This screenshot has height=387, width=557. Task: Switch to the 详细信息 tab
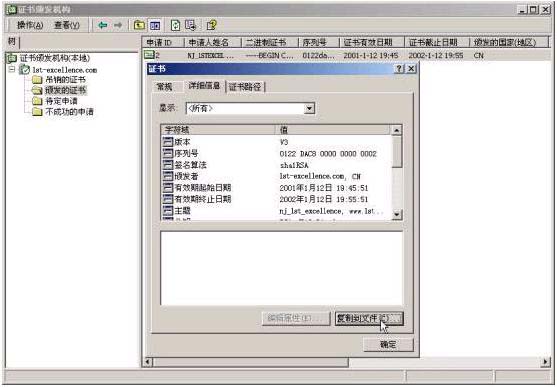[x=204, y=86]
